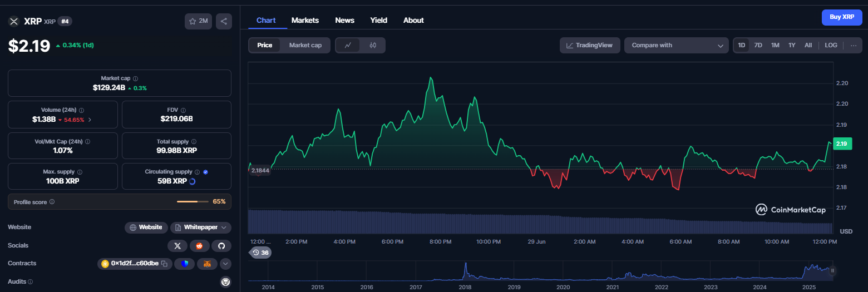Viewport: 868px width, 292px height.
Task: Open the Audits info icon
Action: [x=30, y=282]
